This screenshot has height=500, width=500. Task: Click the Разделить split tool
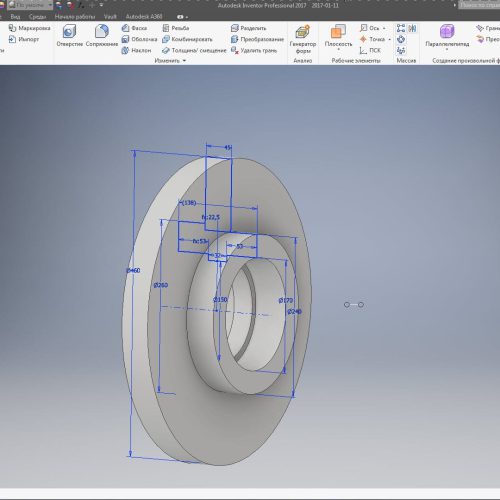249,28
